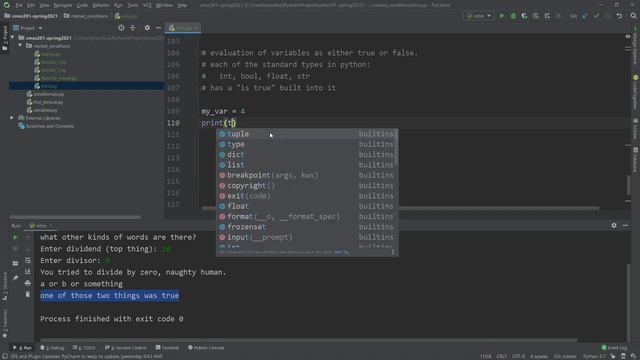Clear console output with trash icon
The height and width of the screenshot is (360, 640).
[x=28, y=294]
